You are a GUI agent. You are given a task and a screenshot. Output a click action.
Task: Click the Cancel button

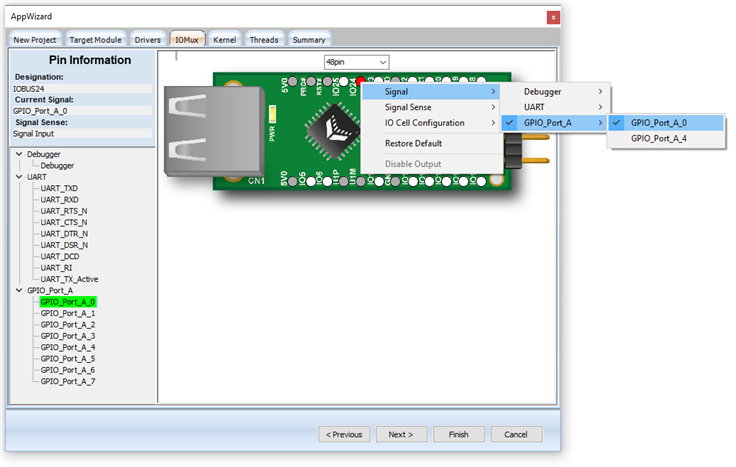516,435
